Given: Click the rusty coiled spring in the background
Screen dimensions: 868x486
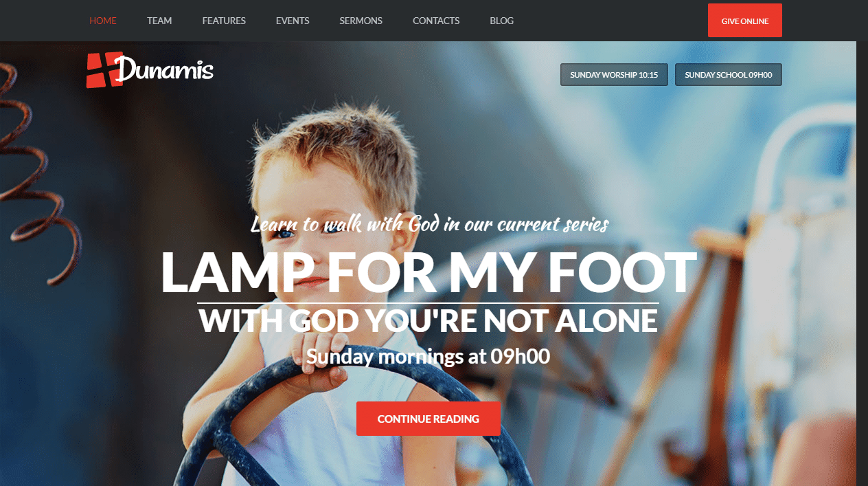Looking at the screenshot, I should [34, 172].
